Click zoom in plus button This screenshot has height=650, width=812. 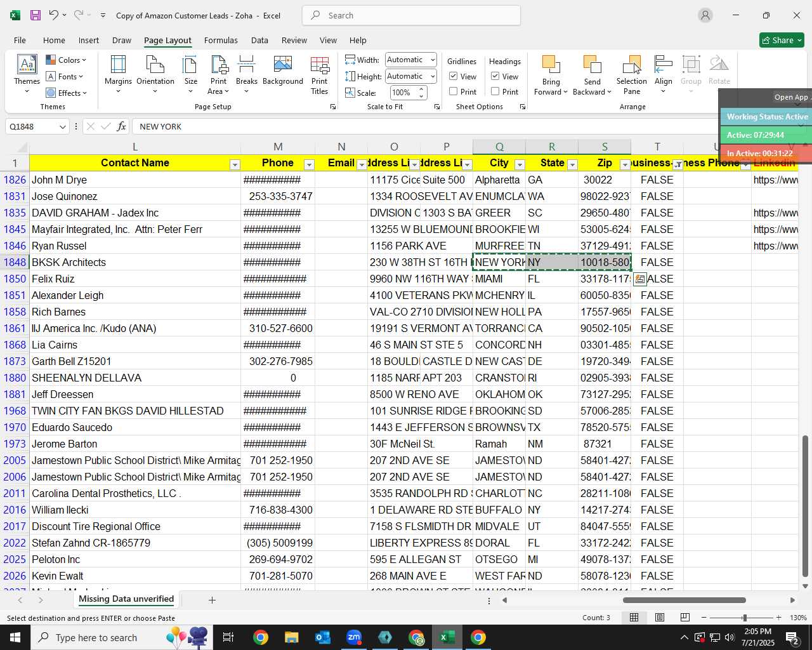778,618
